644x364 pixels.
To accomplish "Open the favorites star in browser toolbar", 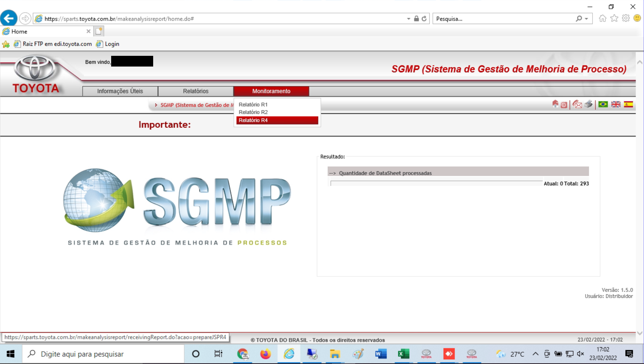I will [x=614, y=18].
